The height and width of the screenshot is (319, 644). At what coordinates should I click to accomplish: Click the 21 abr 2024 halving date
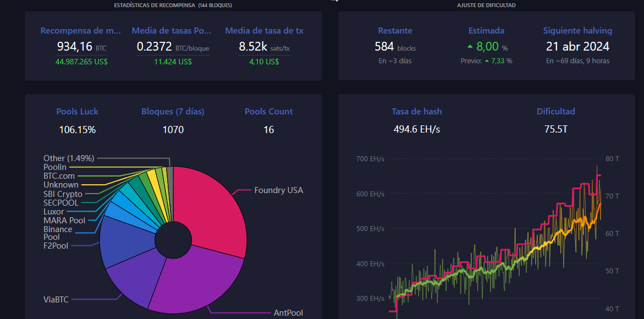pos(577,46)
